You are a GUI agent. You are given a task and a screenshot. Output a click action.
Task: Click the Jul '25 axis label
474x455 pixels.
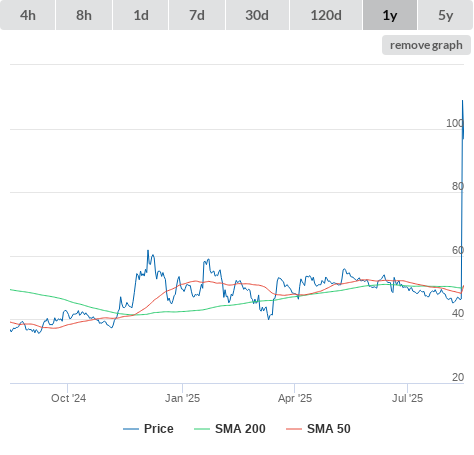tap(407, 398)
